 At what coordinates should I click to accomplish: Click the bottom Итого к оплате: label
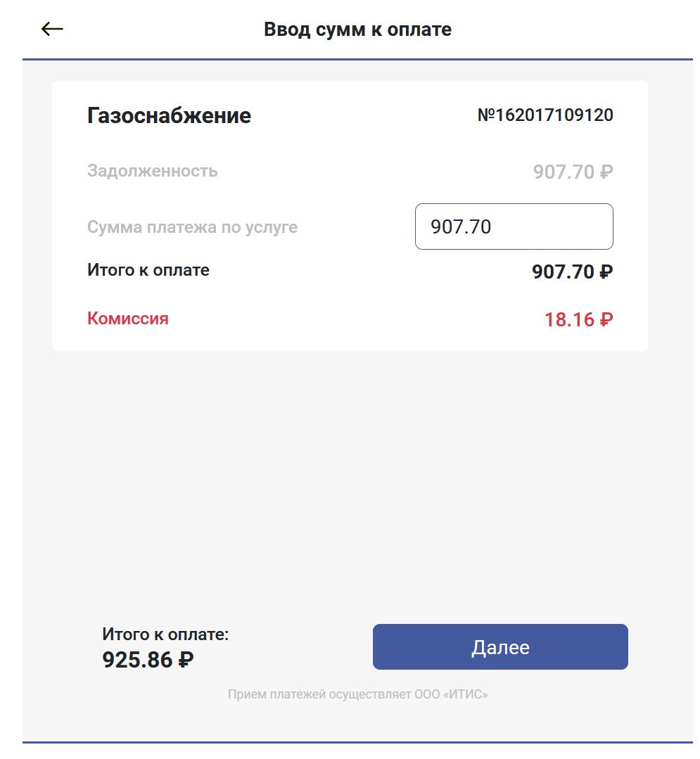(x=165, y=634)
